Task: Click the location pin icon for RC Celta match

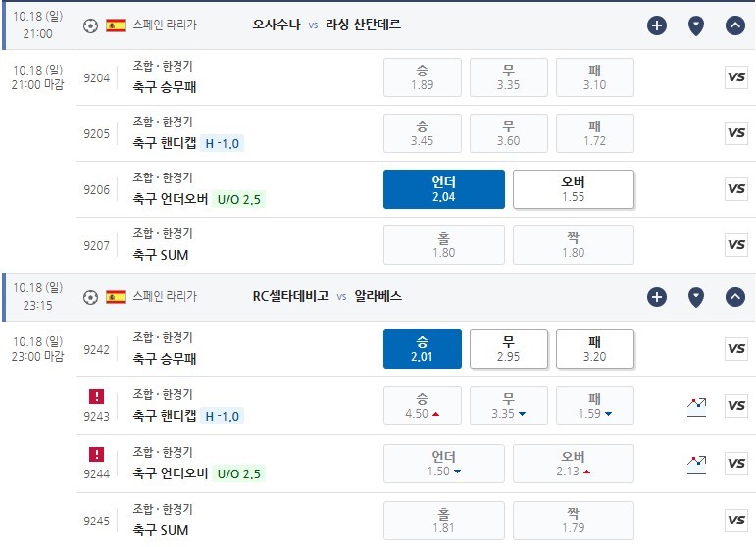Action: 696,297
